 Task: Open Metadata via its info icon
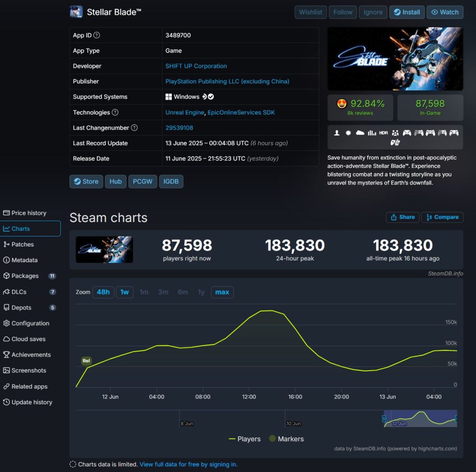point(7,260)
